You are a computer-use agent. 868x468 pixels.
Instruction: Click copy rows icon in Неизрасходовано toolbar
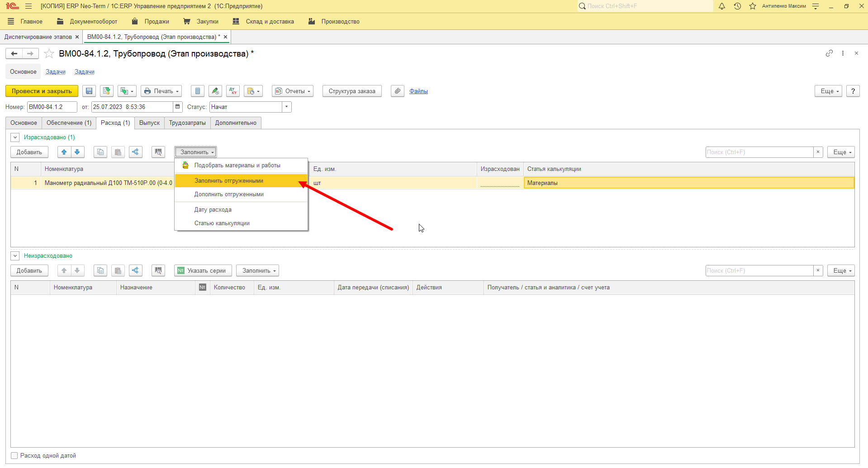point(100,270)
